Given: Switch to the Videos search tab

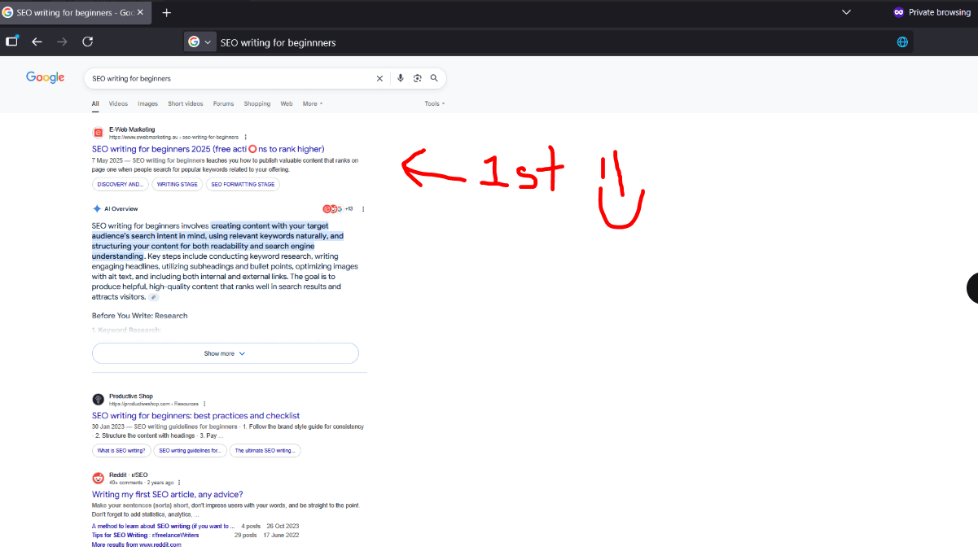Looking at the screenshot, I should coord(118,103).
